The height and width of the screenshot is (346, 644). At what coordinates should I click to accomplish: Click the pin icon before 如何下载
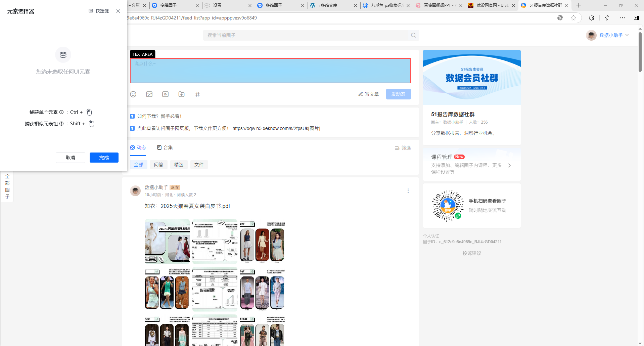click(x=132, y=116)
